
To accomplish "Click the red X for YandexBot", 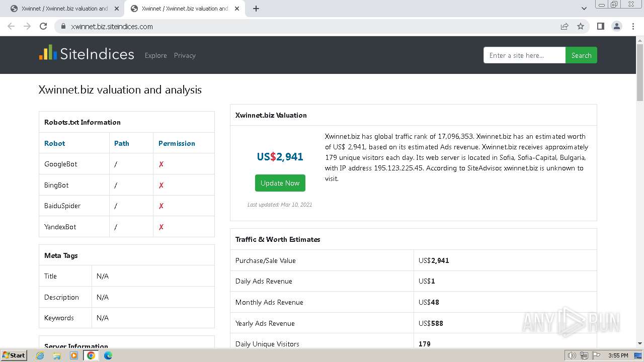I will 162,227.
